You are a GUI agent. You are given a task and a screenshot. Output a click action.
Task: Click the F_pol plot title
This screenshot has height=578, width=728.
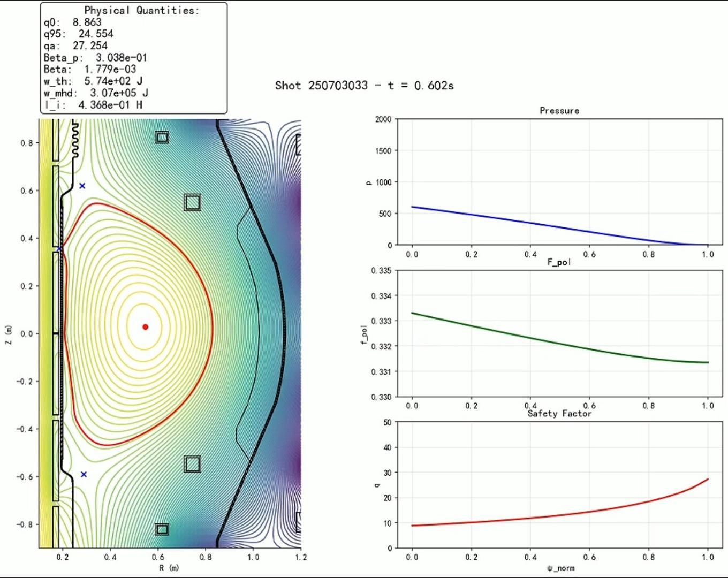pyautogui.click(x=559, y=262)
